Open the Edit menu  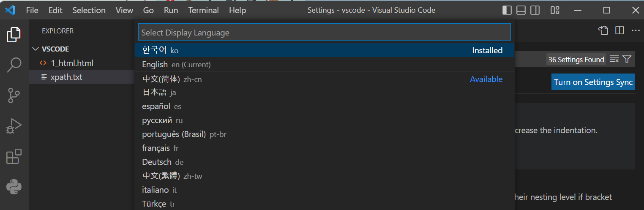click(55, 10)
